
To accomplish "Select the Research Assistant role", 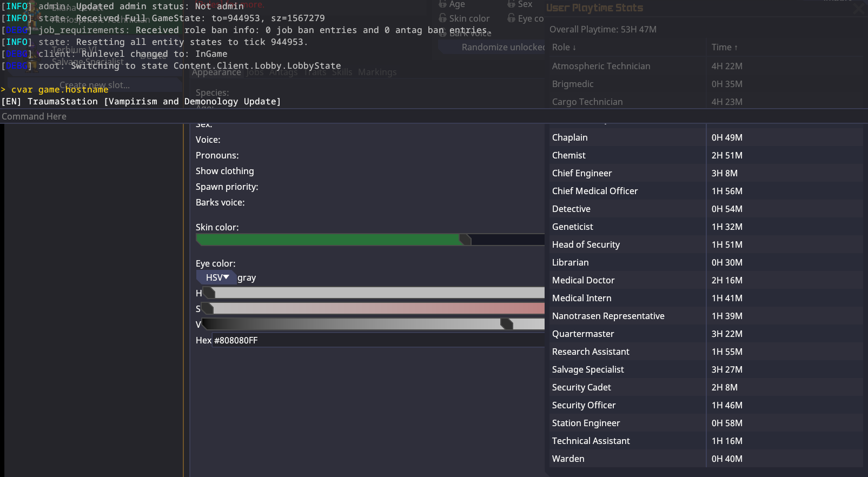I will pos(591,352).
